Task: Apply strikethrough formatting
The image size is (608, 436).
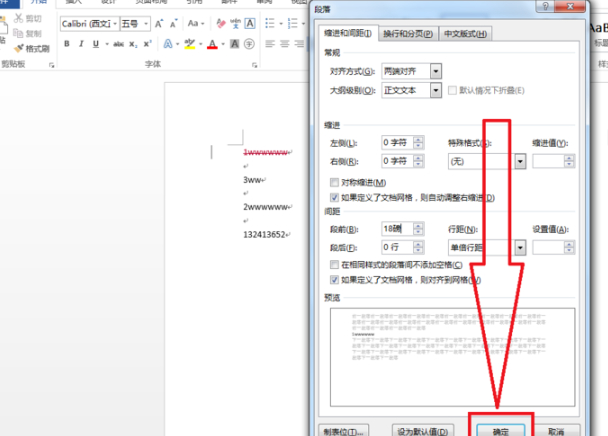Action: click(119, 44)
